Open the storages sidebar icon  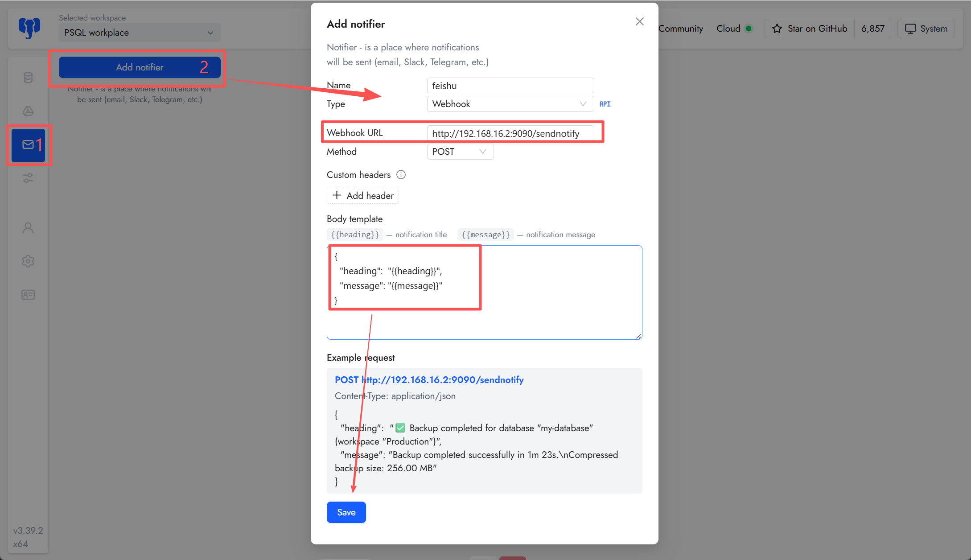(28, 111)
